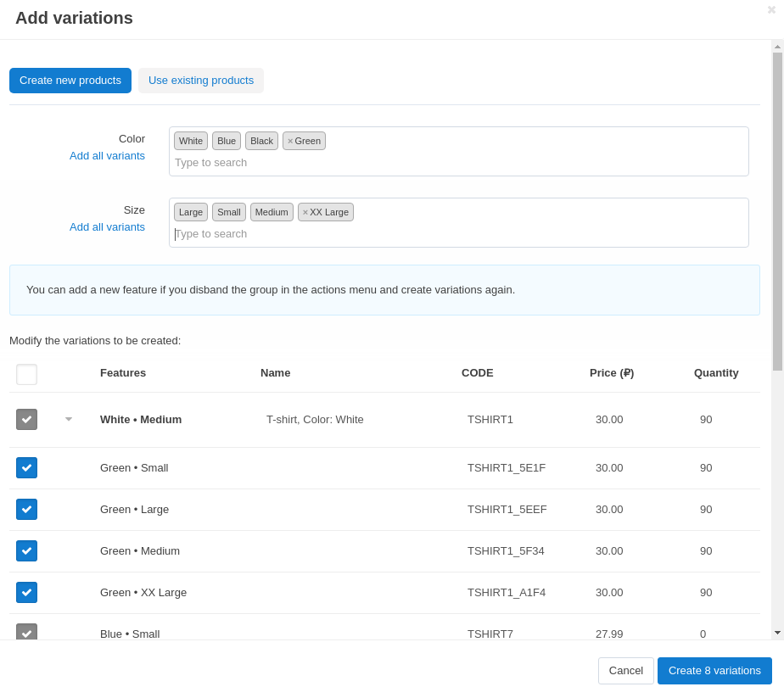This screenshot has height=698, width=784.
Task: Click the Large size tag
Action: tap(191, 212)
